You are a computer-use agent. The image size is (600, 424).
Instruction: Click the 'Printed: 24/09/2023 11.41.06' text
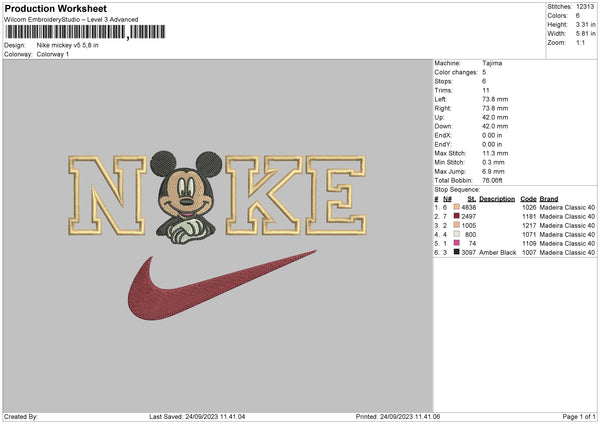pos(398,416)
